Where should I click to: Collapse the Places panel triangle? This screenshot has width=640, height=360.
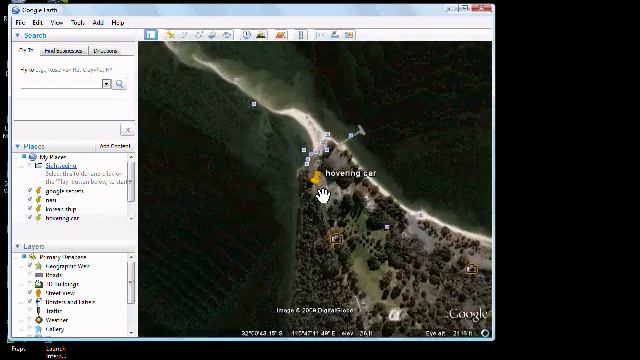[x=18, y=146]
